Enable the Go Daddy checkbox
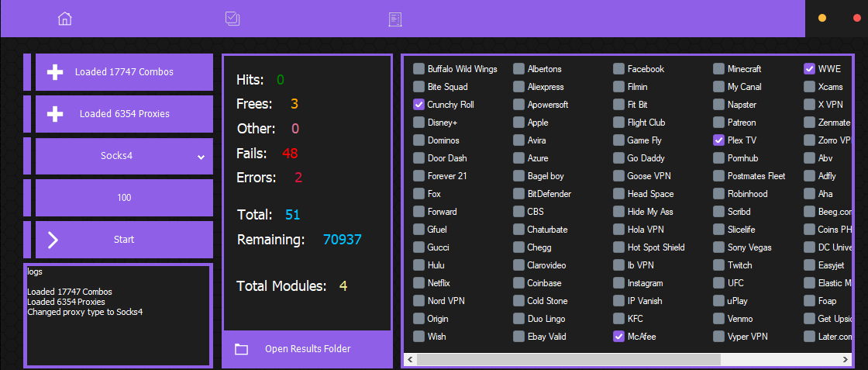The width and height of the screenshot is (868, 370). pos(619,158)
